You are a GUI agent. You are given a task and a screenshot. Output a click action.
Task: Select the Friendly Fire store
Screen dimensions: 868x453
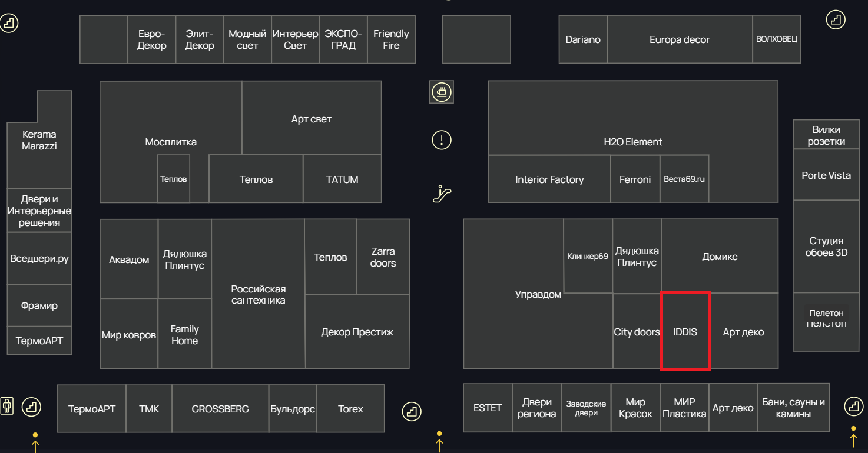pyautogui.click(x=391, y=39)
